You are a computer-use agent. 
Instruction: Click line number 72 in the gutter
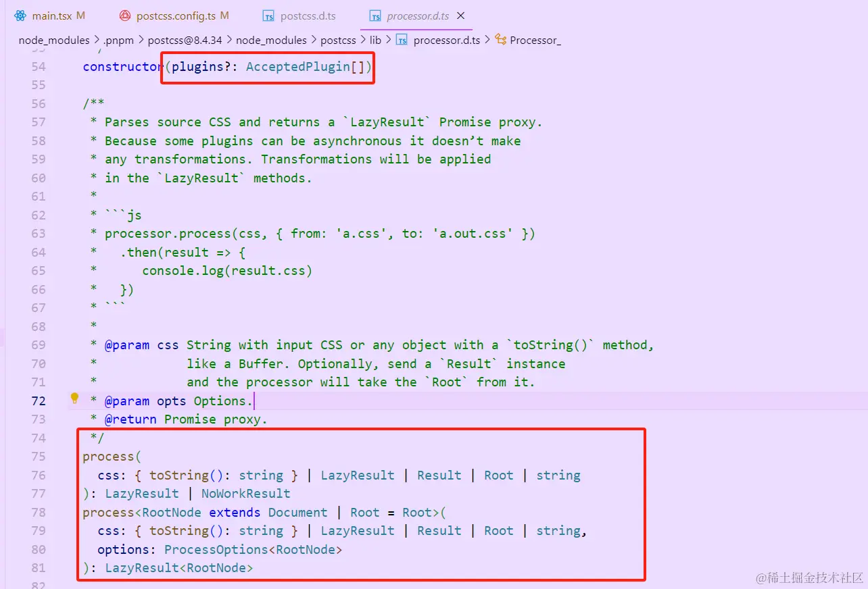39,401
